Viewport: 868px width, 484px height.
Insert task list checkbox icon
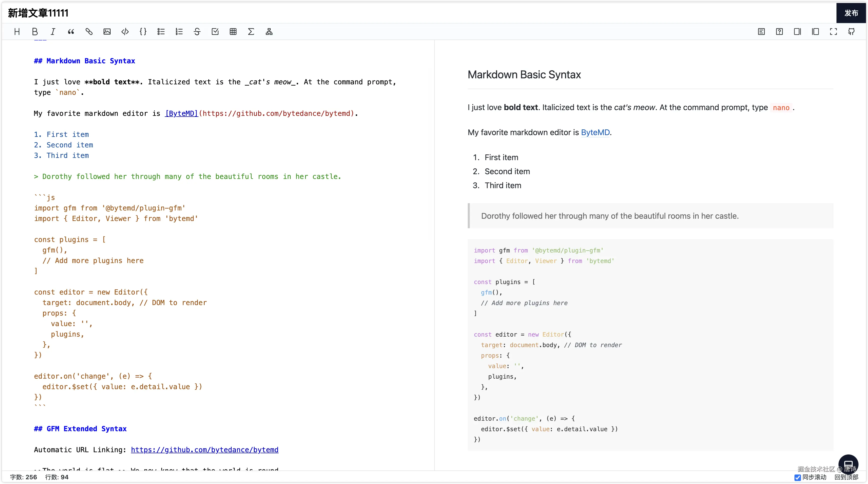point(215,32)
